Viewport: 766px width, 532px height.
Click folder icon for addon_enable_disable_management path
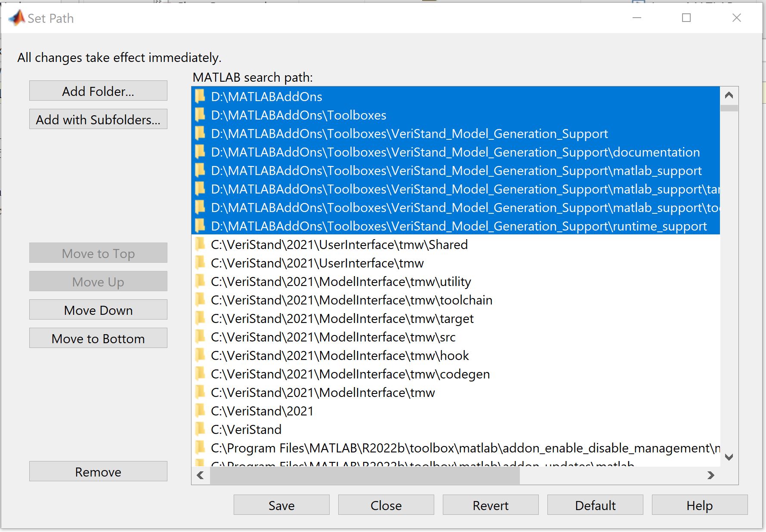200,448
